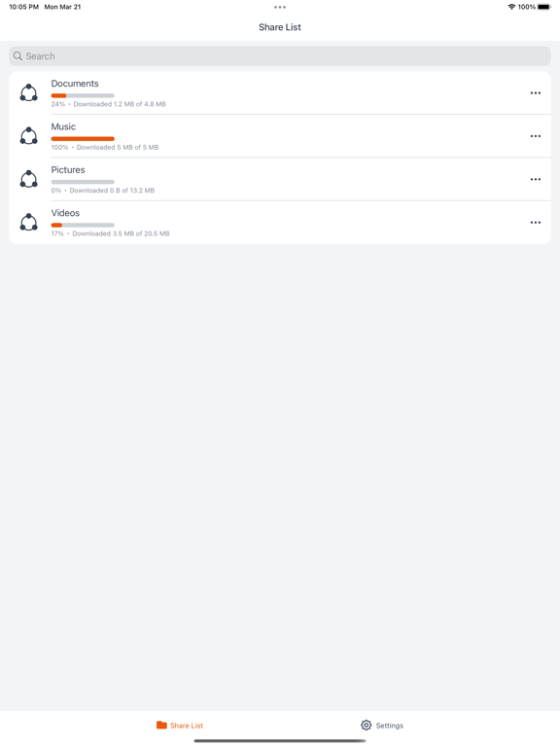This screenshot has width=560, height=747.
Task: Click the Settings gear icon
Action: coord(366,725)
